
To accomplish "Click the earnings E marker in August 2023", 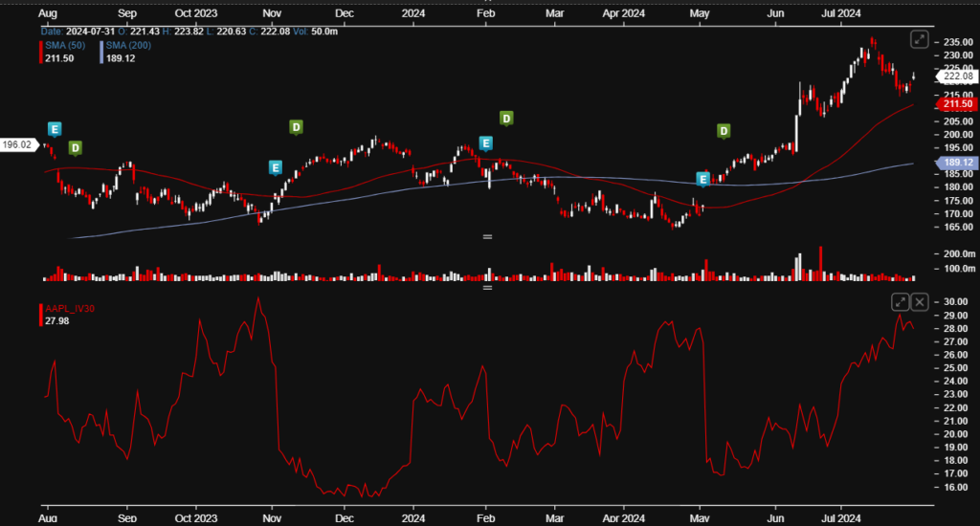I will pos(55,129).
